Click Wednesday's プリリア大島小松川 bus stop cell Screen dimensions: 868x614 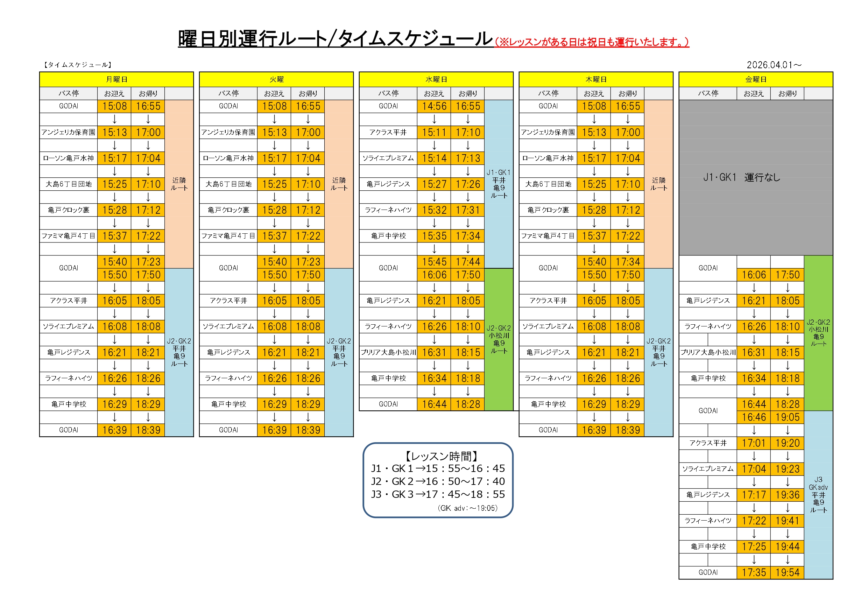coord(388,352)
